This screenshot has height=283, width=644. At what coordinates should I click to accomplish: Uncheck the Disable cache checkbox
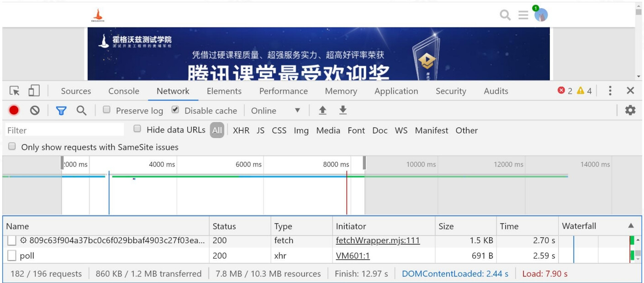(x=175, y=110)
